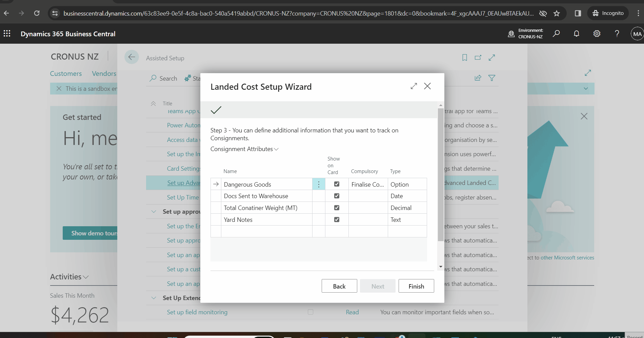Toggle Show on Card for Dangerous Goods
Viewport: 644px width, 338px height.
click(x=337, y=184)
